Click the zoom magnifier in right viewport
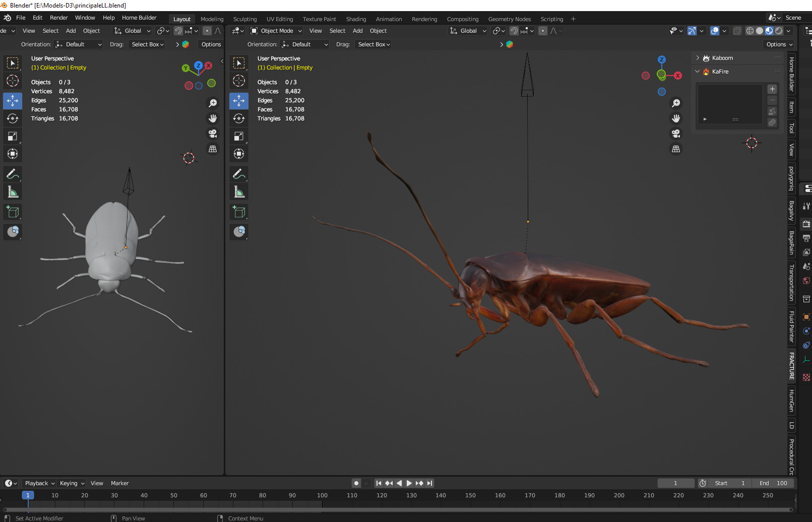The height and width of the screenshot is (522, 812). tap(676, 103)
